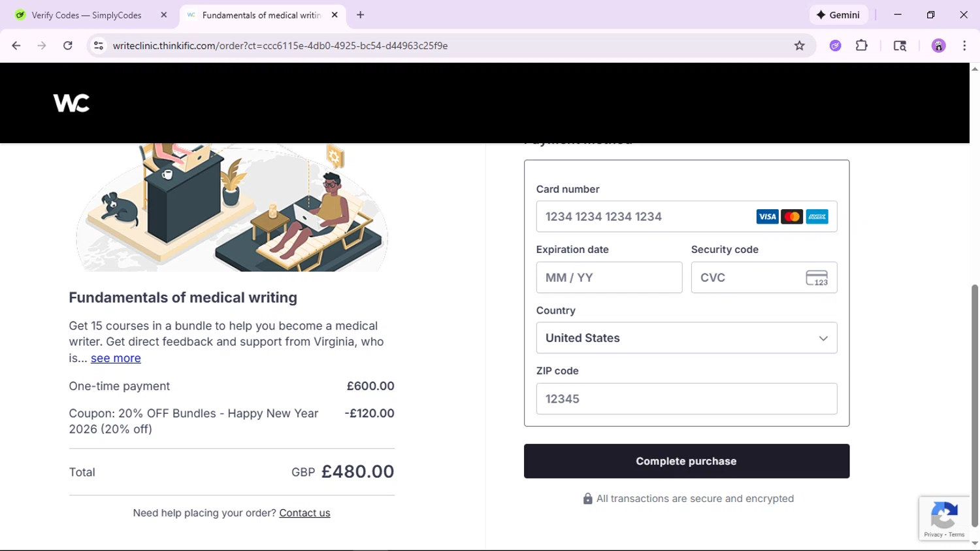Select Fundamentals of medical writing tab
980x551 pixels.
pyautogui.click(x=260, y=15)
